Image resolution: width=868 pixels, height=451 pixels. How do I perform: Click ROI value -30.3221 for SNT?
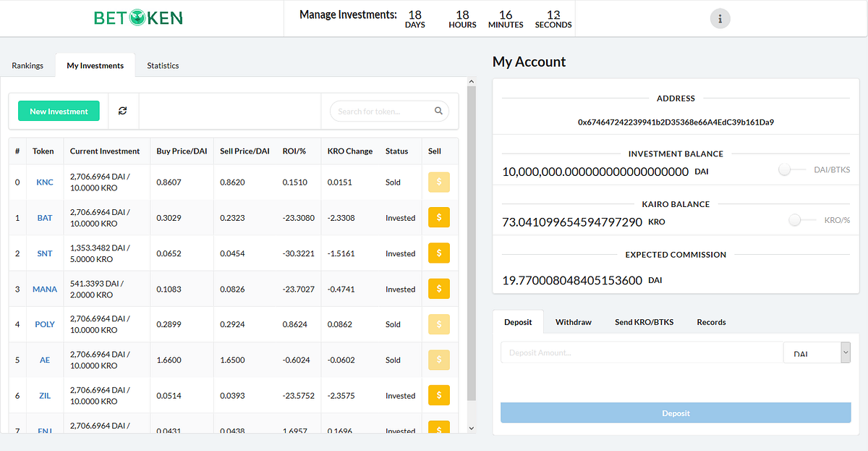click(x=299, y=253)
